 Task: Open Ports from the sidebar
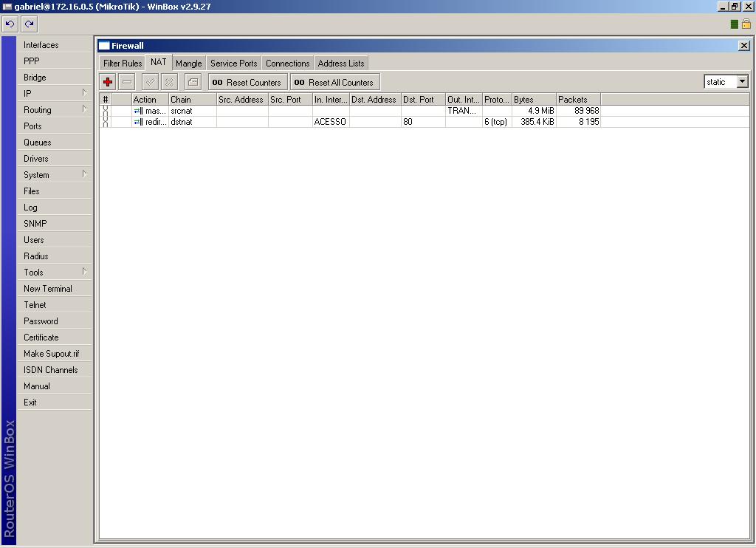click(x=55, y=126)
